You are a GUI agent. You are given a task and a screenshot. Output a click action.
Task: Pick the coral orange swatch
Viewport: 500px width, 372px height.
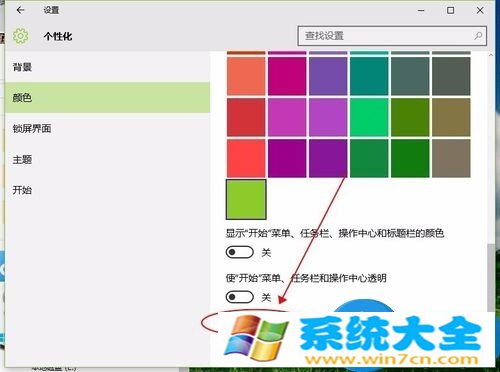[x=246, y=76]
